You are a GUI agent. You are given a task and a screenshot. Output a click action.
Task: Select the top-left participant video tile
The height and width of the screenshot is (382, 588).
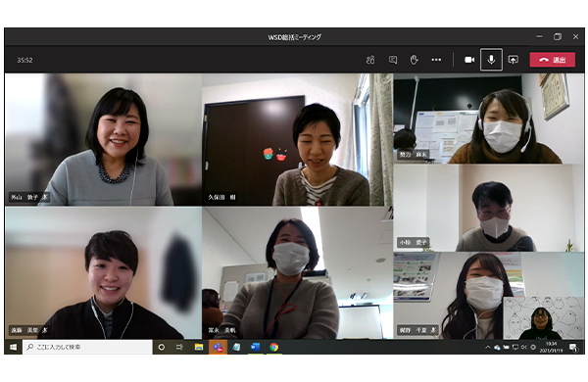click(104, 139)
